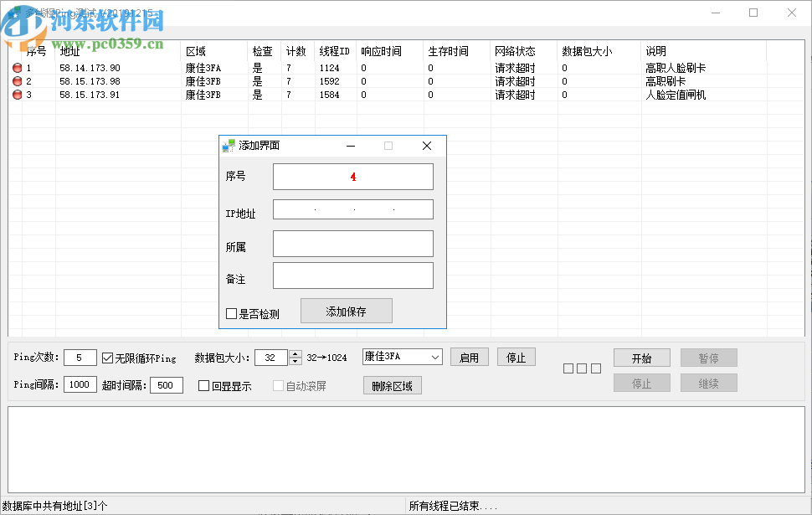Click the red status icon on row 3
This screenshot has width=812, height=515.
(17, 95)
